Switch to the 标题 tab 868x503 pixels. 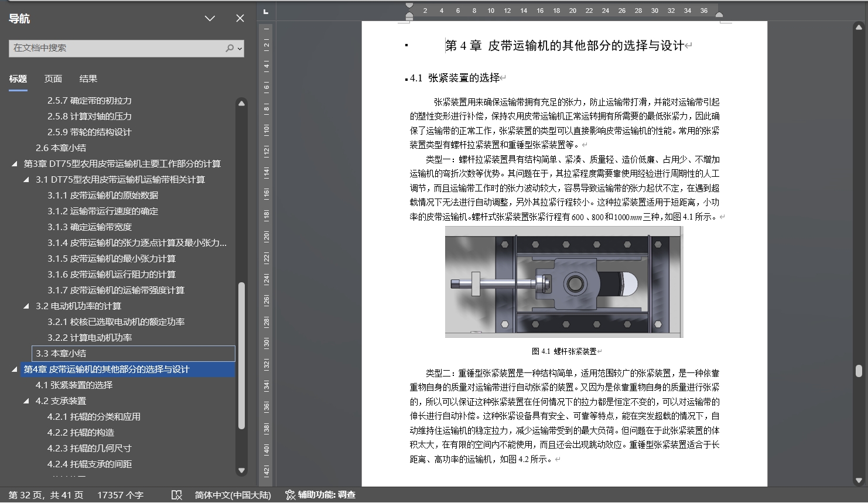click(x=18, y=78)
